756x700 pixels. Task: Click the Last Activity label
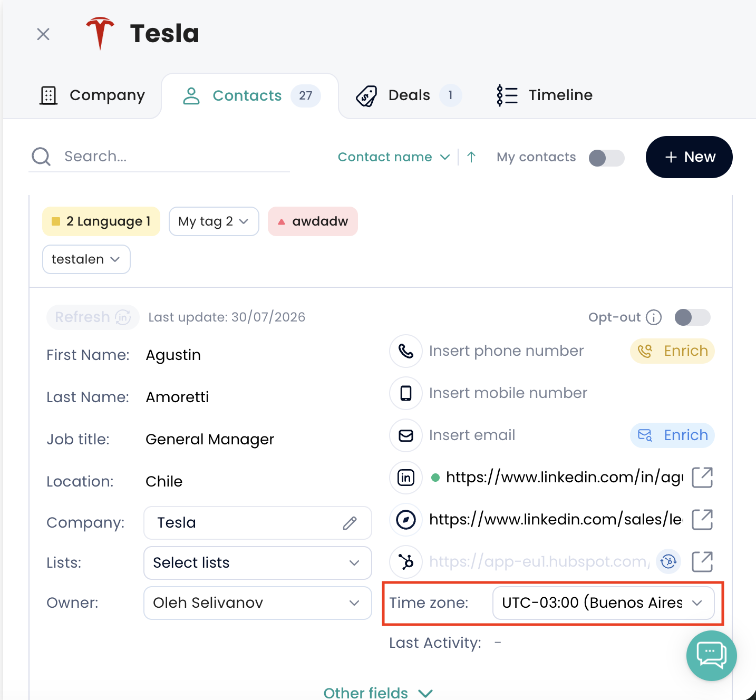(x=435, y=643)
